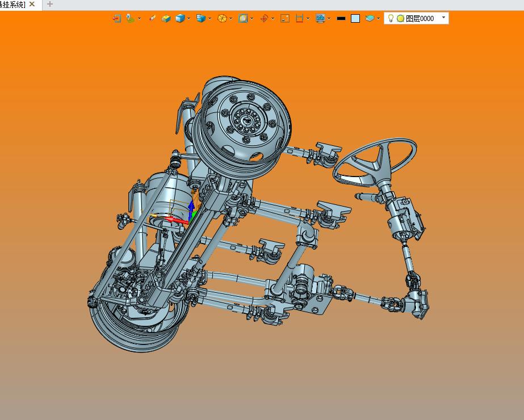Open the wireframe sphere dropdown arrow
524x420 pixels.
(x=231, y=19)
